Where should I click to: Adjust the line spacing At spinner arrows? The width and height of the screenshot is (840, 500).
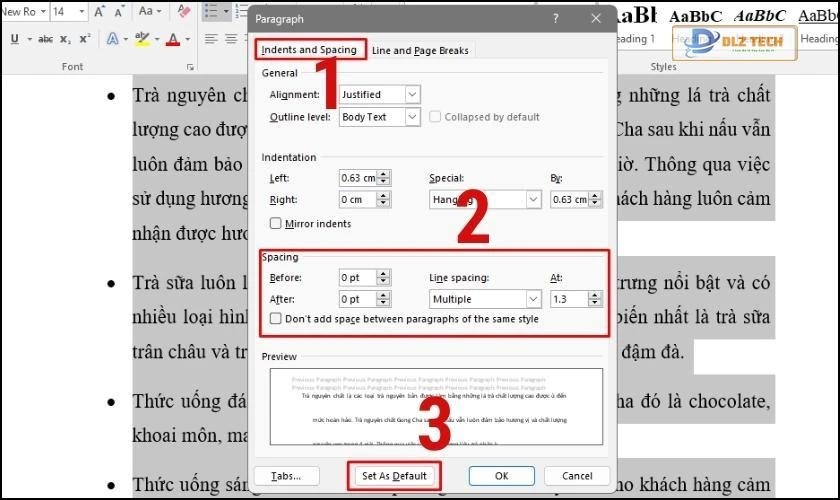pos(595,299)
